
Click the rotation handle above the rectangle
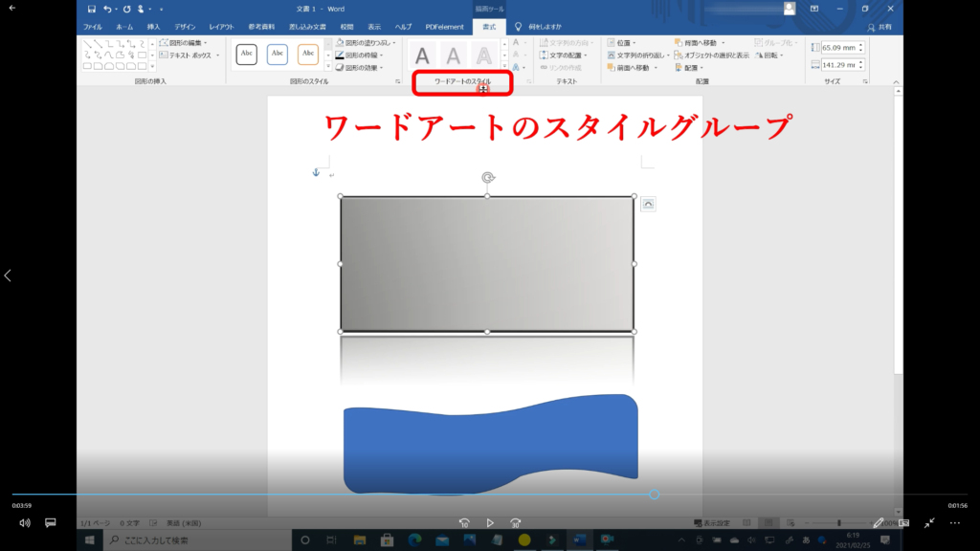[487, 177]
